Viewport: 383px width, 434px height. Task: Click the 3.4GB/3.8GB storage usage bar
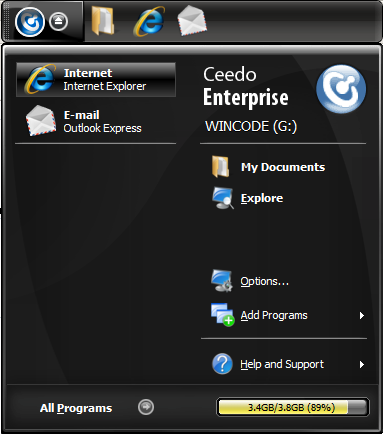pyautogui.click(x=293, y=407)
